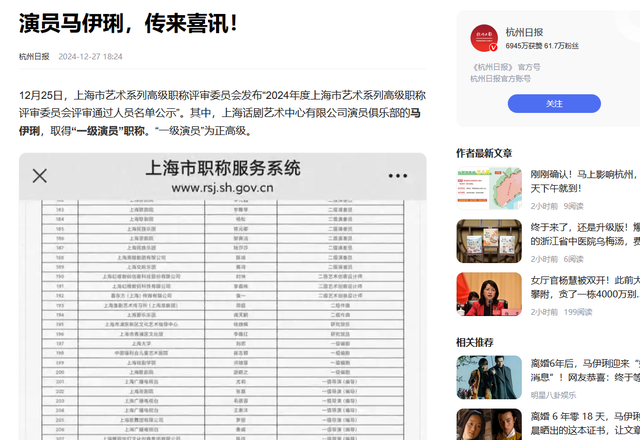Click the 6945万获赞 61.7万粉丝 stats text

pos(542,46)
